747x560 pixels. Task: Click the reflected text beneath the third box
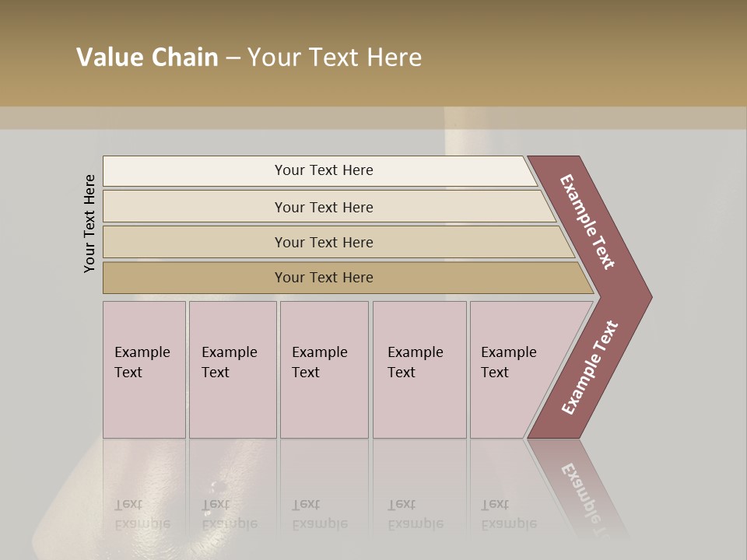click(x=319, y=515)
